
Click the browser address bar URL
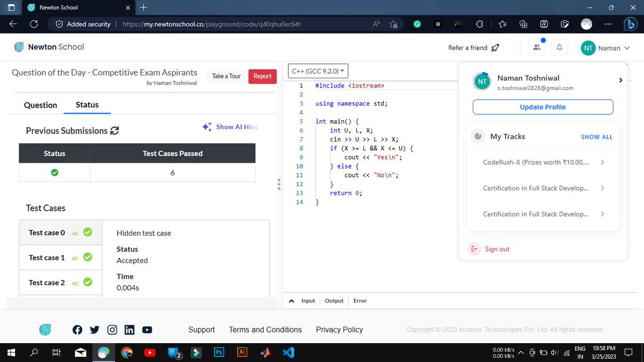(x=211, y=24)
